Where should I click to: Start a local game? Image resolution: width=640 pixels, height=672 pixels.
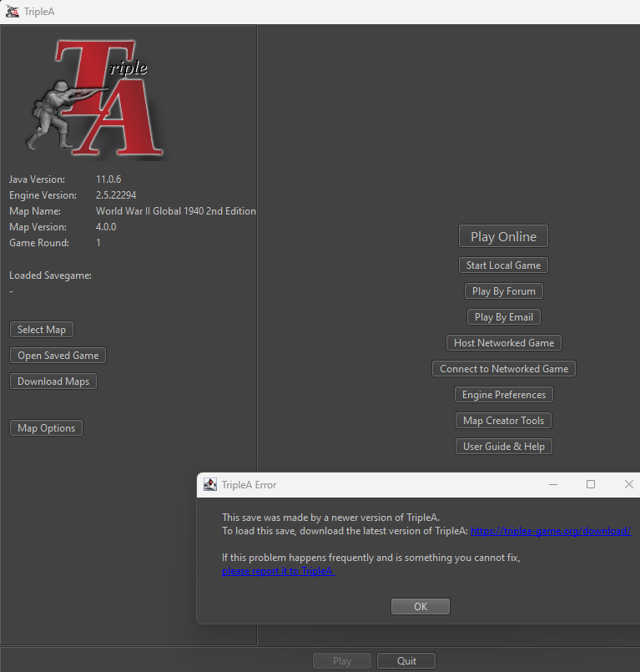tap(503, 265)
